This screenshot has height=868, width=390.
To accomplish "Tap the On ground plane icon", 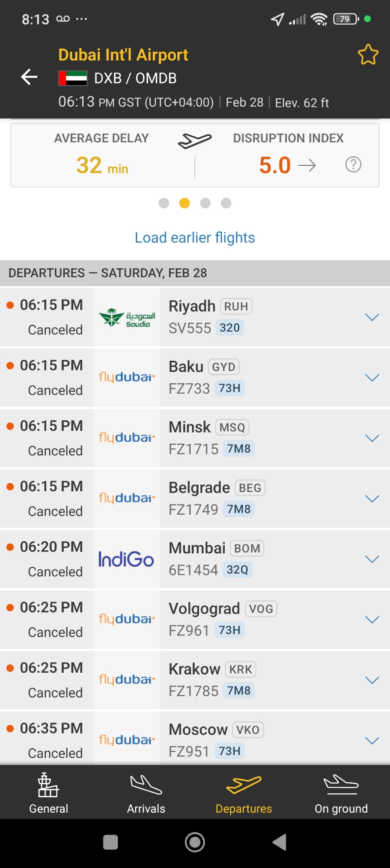I will 341,785.
